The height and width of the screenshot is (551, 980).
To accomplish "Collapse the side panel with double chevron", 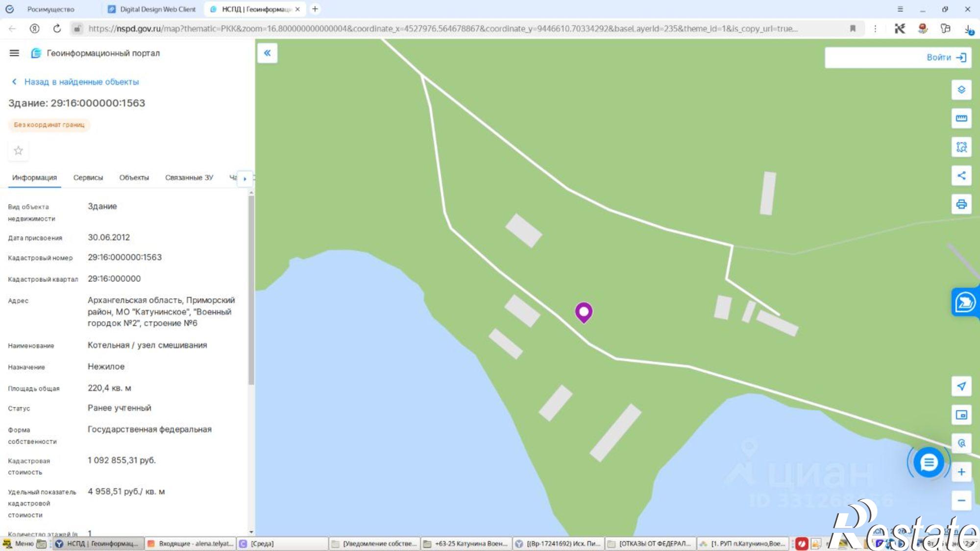I will [x=268, y=53].
